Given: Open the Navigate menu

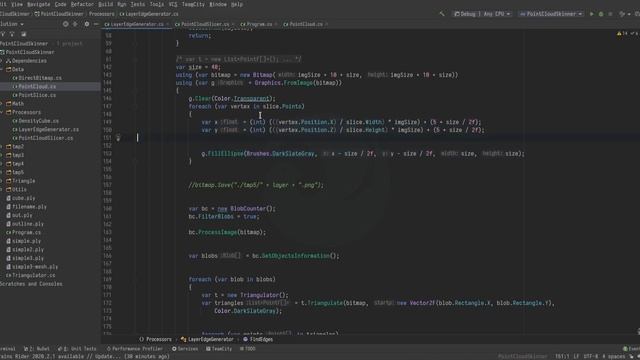Looking at the screenshot, I should (38, 4).
